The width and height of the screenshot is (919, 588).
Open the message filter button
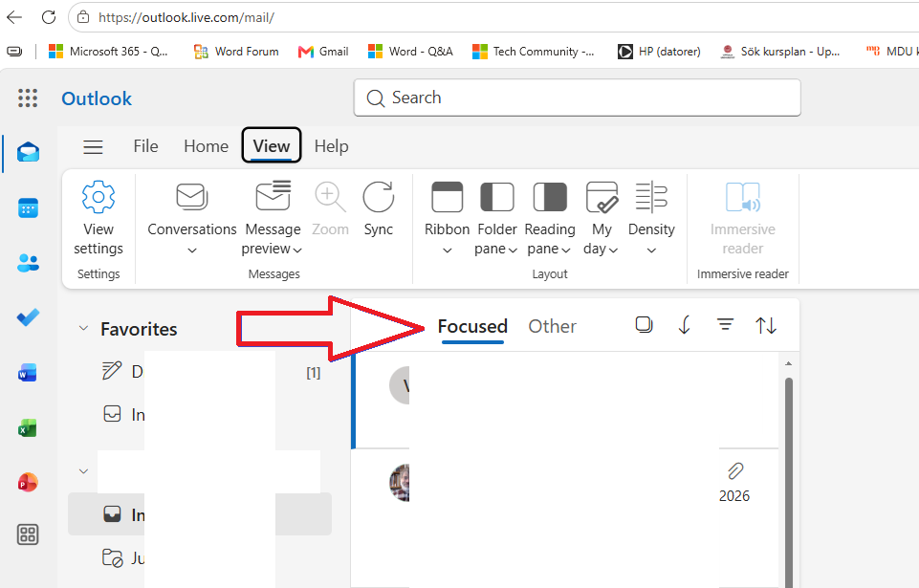(725, 325)
